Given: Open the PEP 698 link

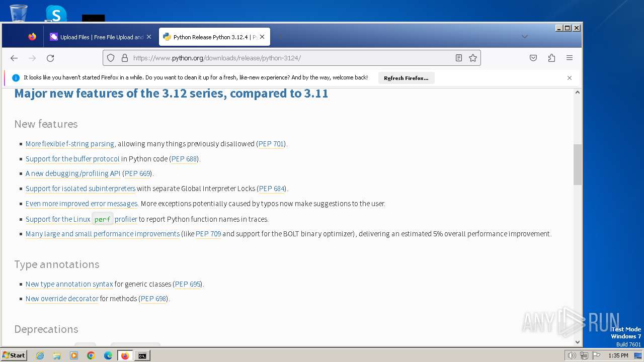Looking at the screenshot, I should pyautogui.click(x=153, y=299).
